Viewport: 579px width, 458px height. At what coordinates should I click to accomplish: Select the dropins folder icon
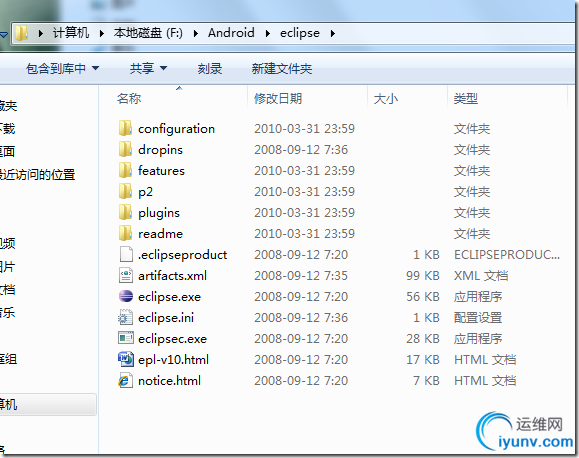(x=126, y=150)
